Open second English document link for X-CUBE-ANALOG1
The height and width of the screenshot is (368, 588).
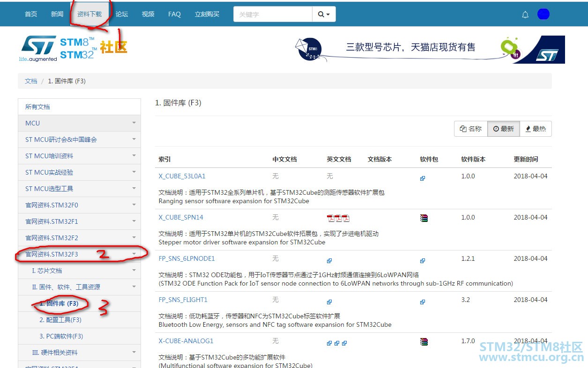(x=337, y=343)
